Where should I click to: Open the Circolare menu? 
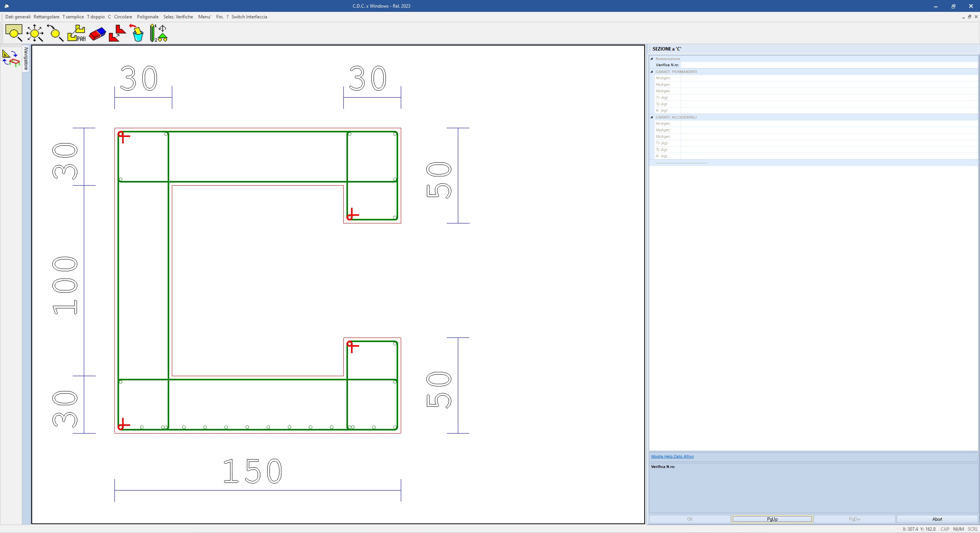123,17
